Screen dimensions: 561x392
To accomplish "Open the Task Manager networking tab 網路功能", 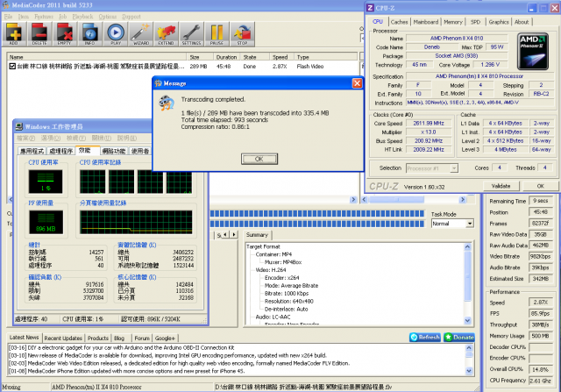I will coord(114,151).
